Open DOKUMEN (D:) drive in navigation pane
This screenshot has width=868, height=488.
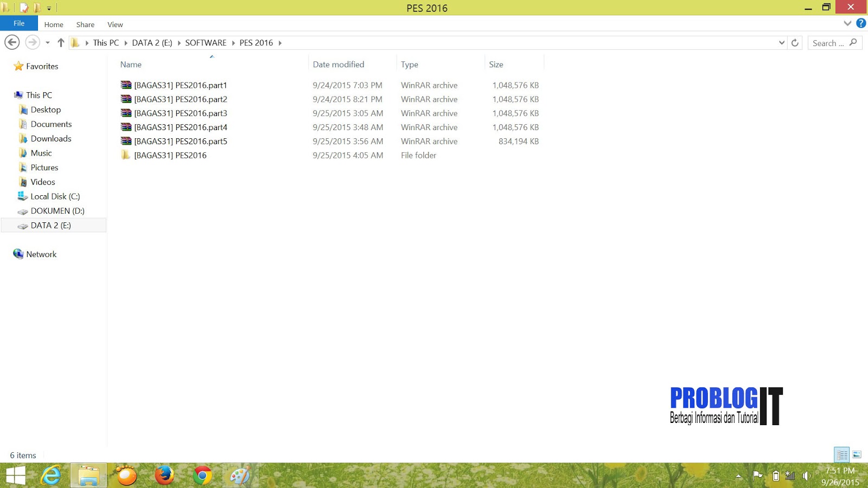(58, 211)
